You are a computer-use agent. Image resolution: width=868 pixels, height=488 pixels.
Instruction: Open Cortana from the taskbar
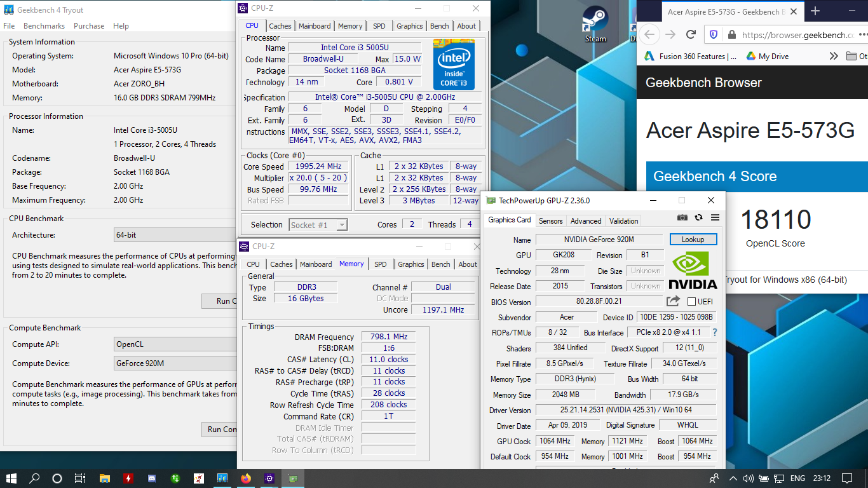[x=57, y=478]
